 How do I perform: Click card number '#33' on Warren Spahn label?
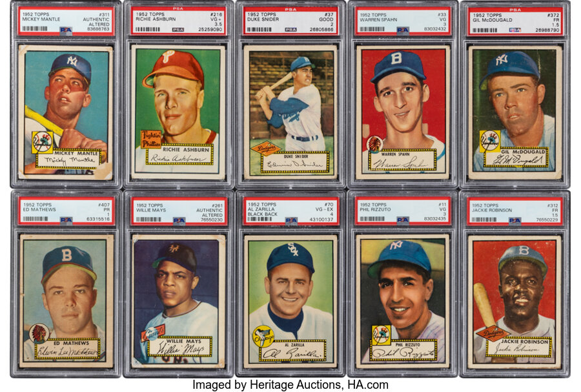442,14
